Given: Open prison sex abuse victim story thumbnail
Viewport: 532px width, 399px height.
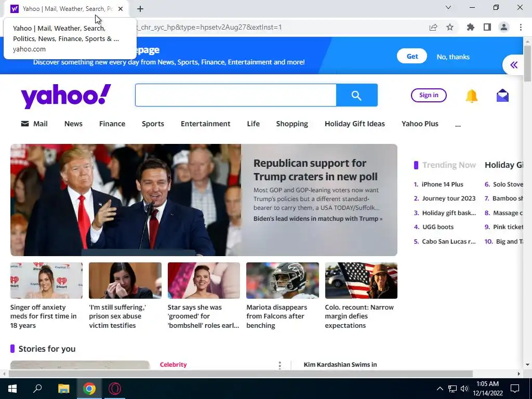Looking at the screenshot, I should pyautogui.click(x=125, y=280).
